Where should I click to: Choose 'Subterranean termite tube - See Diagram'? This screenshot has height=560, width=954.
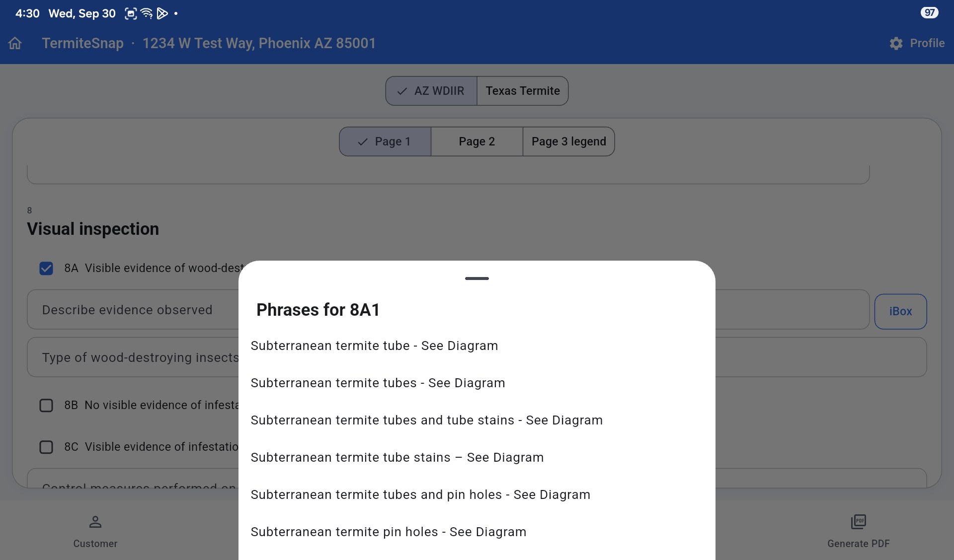coord(477,346)
